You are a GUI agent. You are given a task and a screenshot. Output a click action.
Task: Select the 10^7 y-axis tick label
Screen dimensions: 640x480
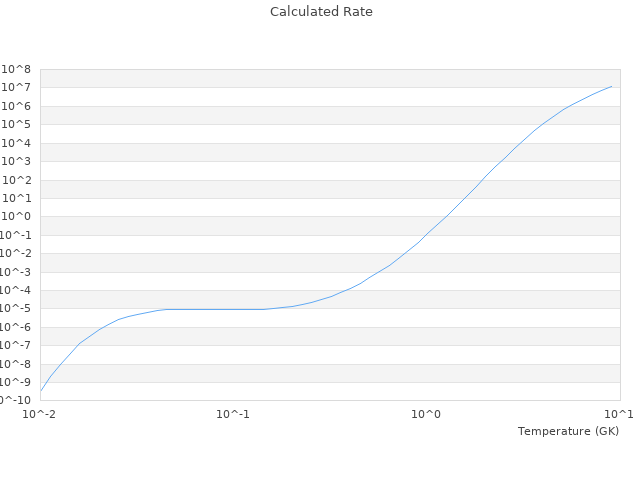(18, 88)
